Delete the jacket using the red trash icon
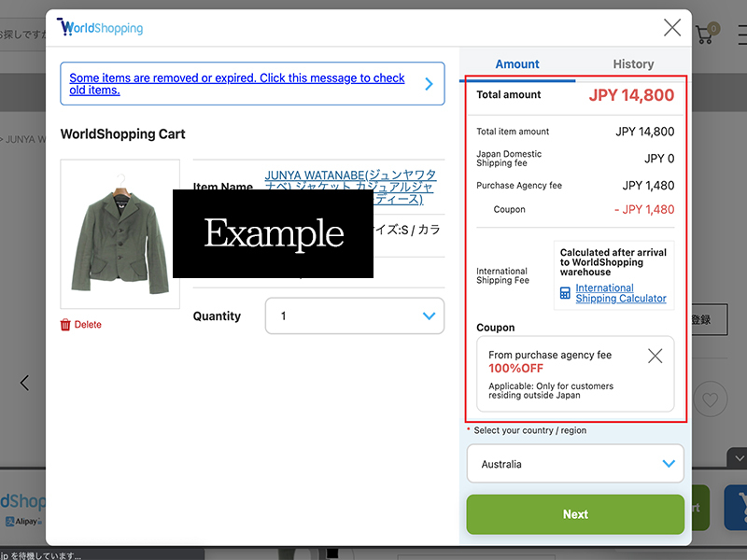 [64, 324]
